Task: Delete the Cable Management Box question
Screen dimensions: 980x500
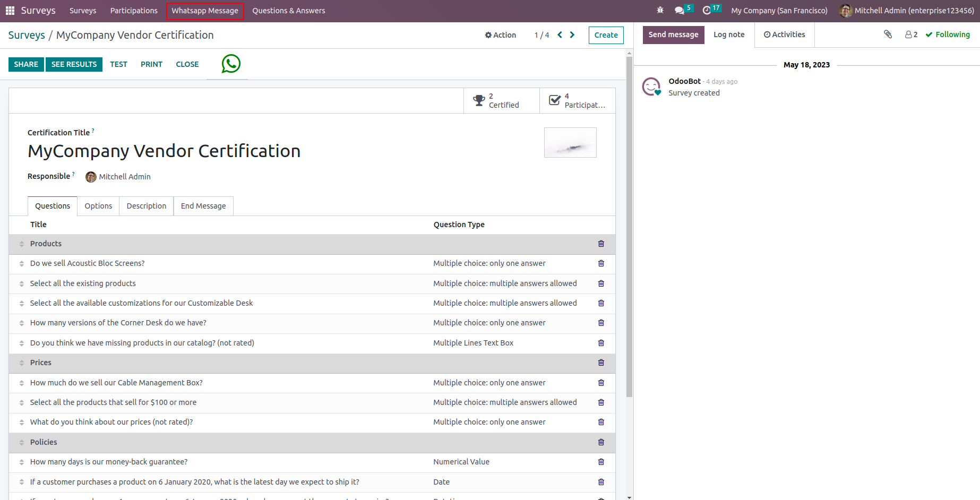Action: (x=601, y=383)
